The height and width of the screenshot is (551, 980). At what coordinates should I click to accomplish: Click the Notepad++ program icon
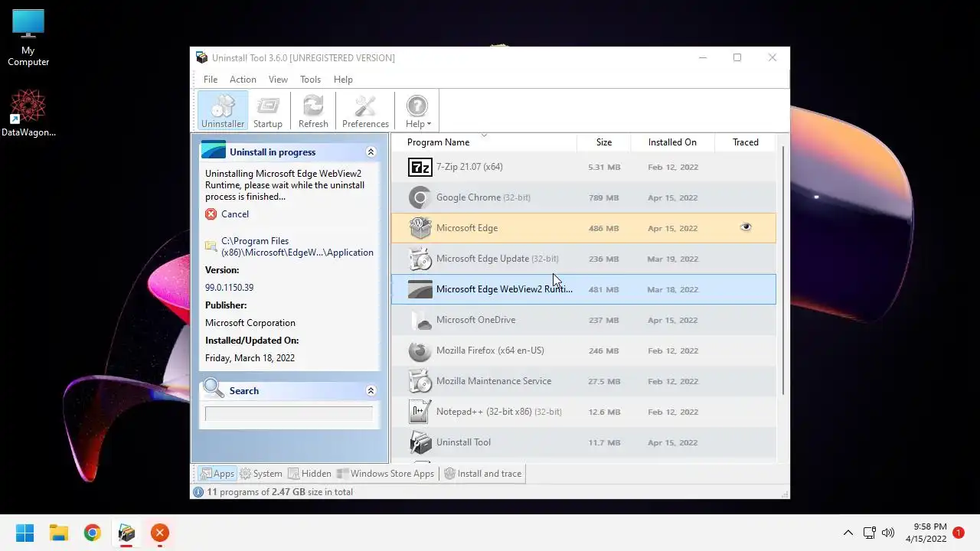pos(420,412)
